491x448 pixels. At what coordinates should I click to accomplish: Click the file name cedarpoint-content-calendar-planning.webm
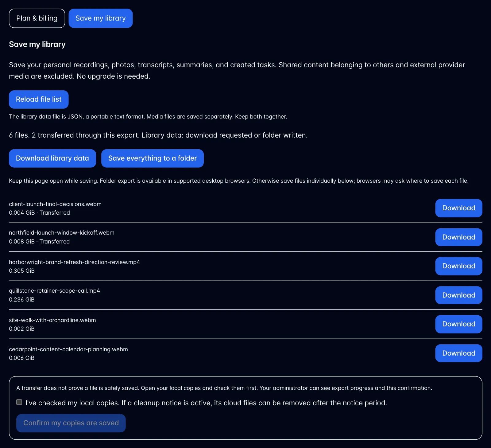coord(68,349)
